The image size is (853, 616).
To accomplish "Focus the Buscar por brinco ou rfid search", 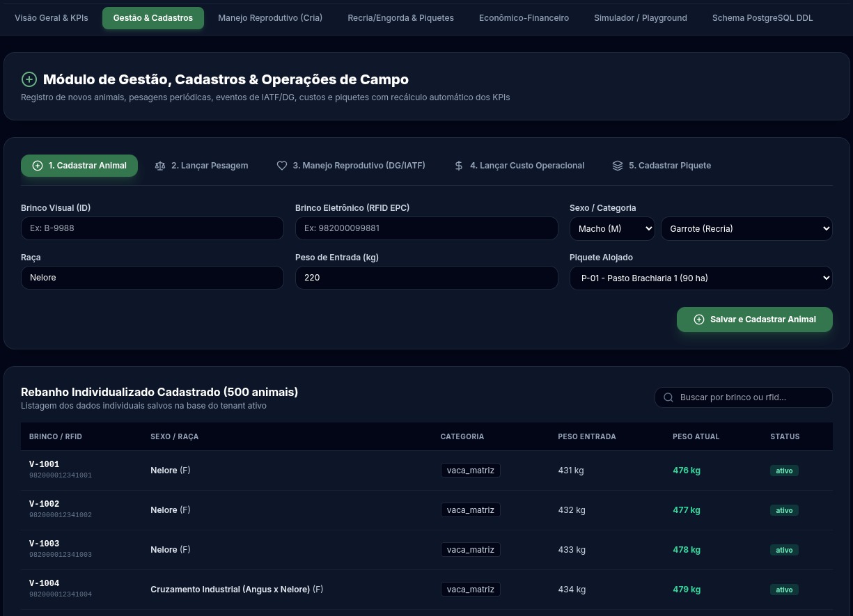I will point(744,397).
